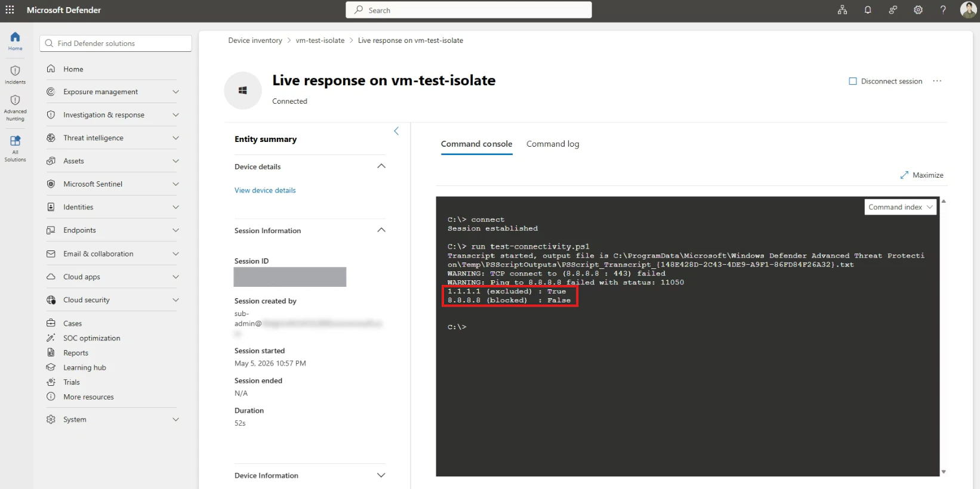Expand the Cloud security chevron
980x489 pixels.
coord(175,300)
